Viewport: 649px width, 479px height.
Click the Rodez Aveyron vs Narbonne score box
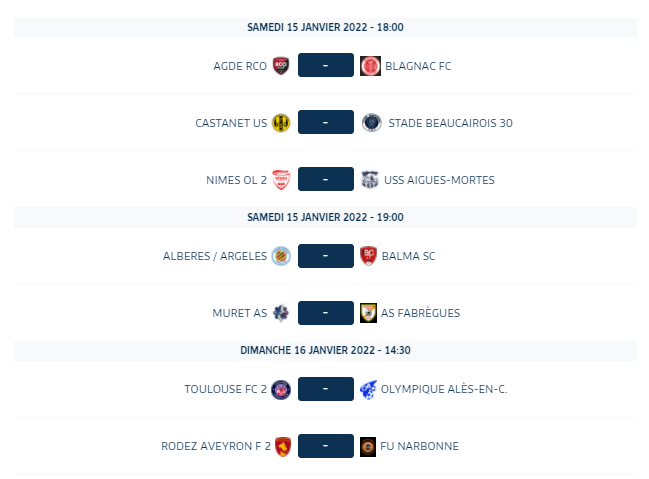coord(326,446)
